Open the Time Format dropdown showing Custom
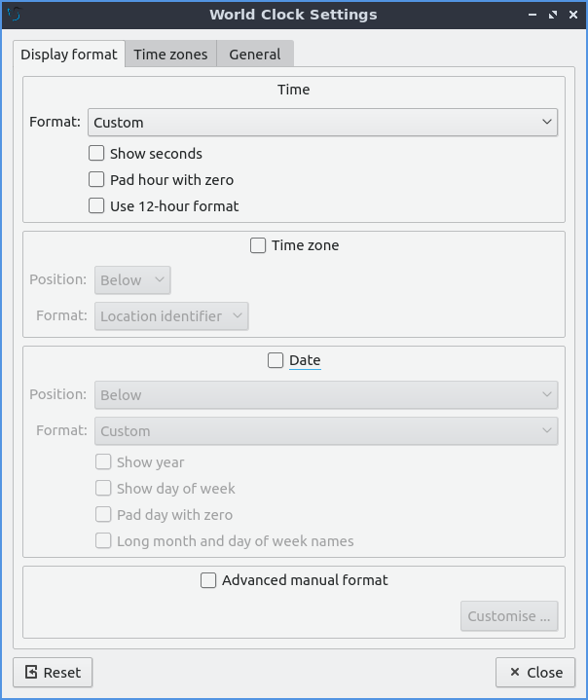Viewport: 588px width, 700px height. [322, 123]
